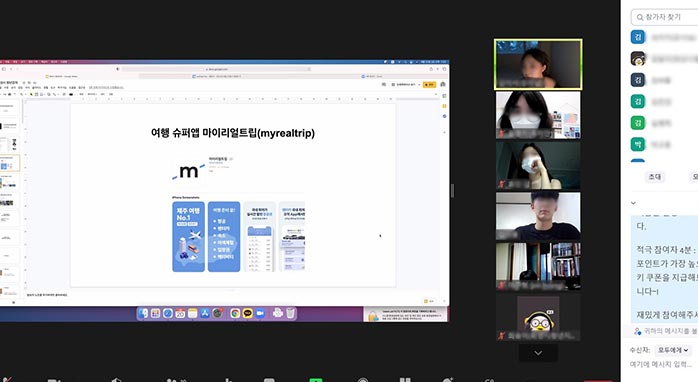Open the Trash in the shared screen dock
Viewport: 698px width, 382px height.
point(290,313)
